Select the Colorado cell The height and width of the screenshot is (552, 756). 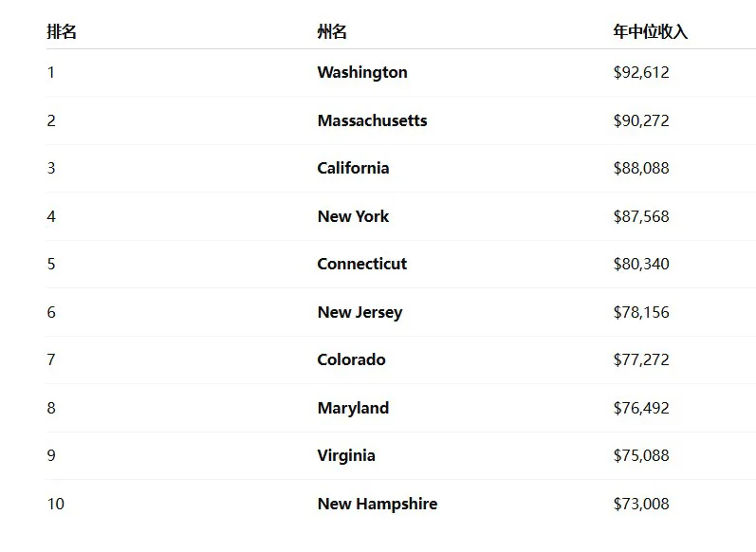coord(351,359)
